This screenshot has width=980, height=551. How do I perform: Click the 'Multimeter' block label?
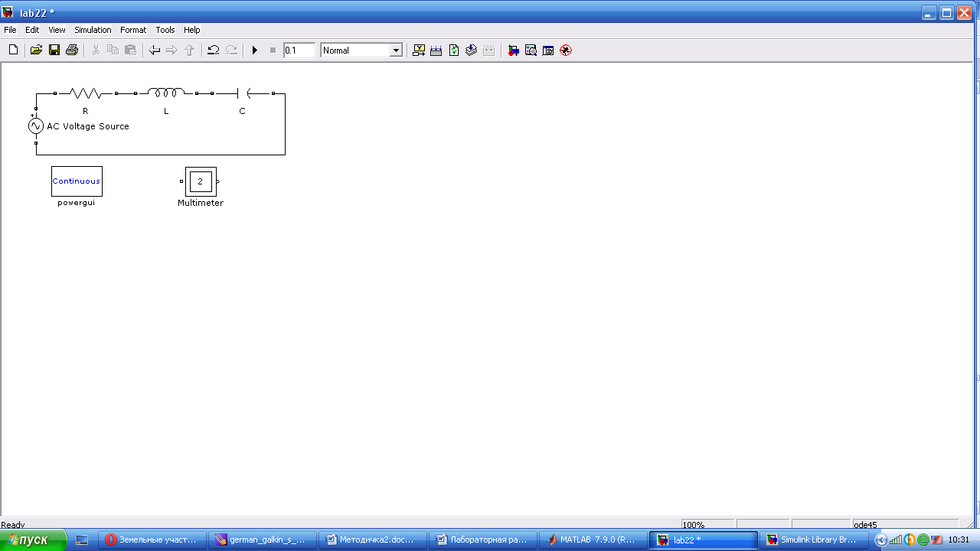(201, 203)
